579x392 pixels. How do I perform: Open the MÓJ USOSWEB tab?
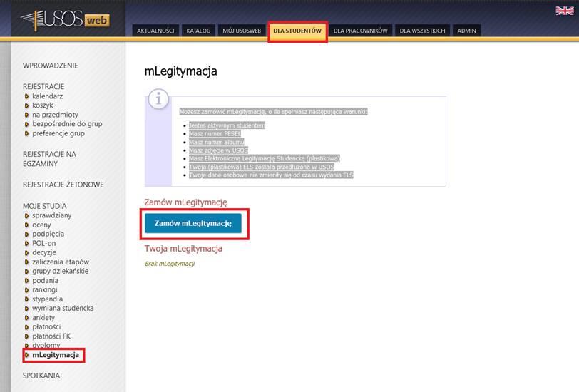pos(242,31)
